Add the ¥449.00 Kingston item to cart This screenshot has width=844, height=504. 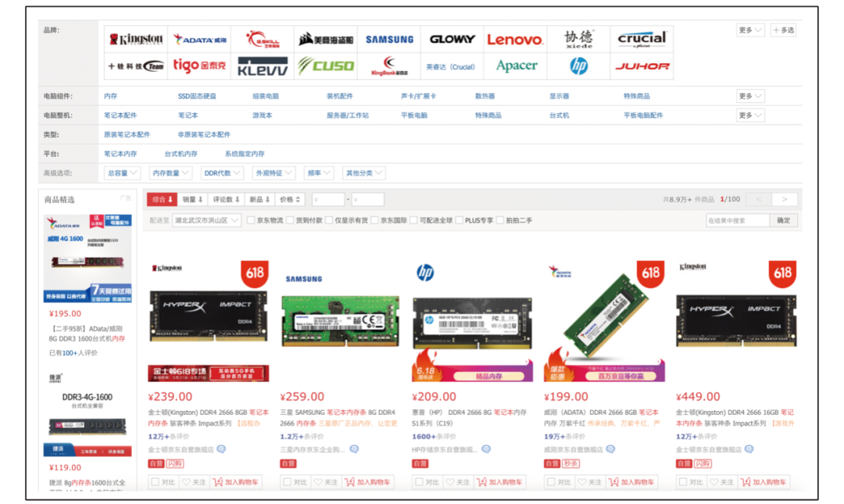point(764,482)
